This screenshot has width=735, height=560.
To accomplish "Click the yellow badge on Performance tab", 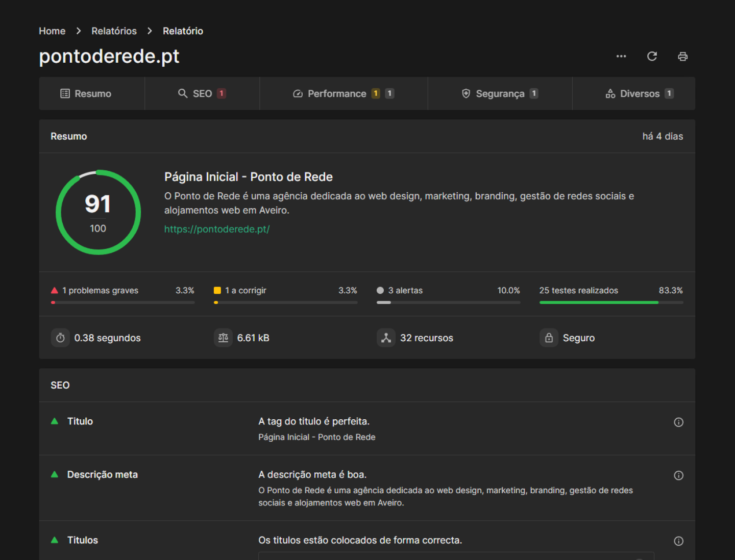I will tap(376, 93).
